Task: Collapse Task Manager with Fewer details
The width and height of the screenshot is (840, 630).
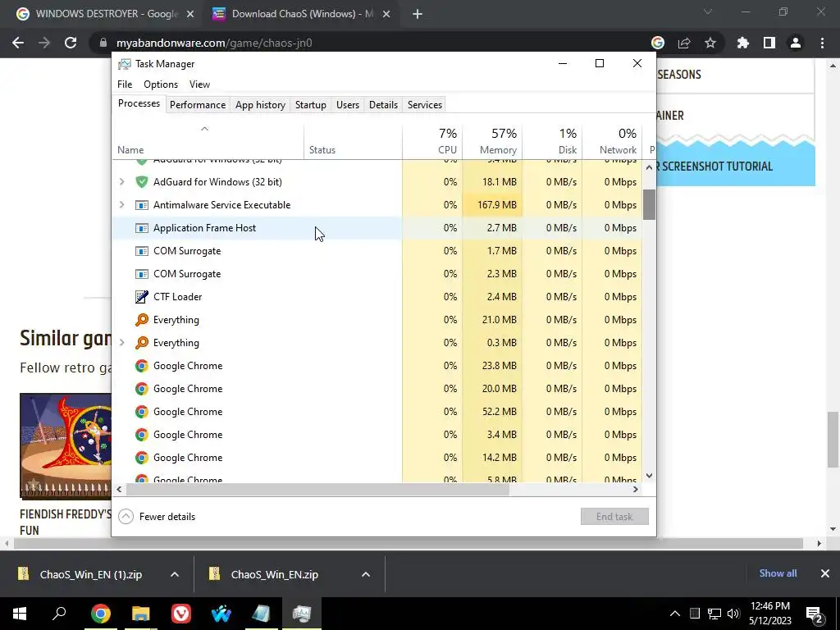Action: [157, 517]
